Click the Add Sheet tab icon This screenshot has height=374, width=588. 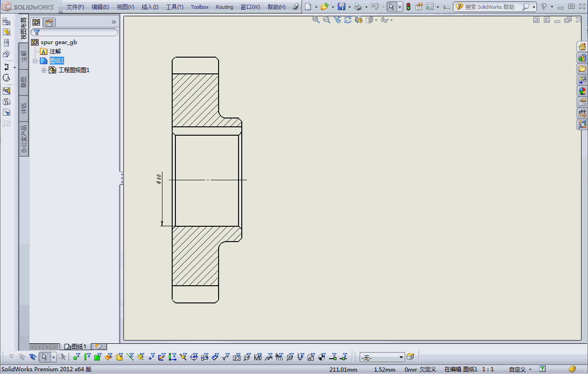pyautogui.click(x=99, y=347)
